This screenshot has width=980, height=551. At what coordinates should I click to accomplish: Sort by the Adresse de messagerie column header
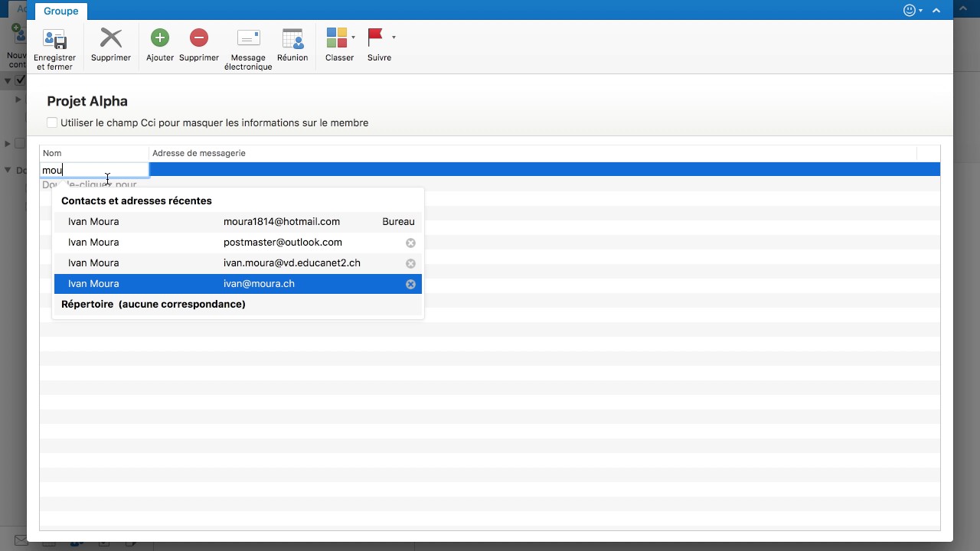pos(533,153)
